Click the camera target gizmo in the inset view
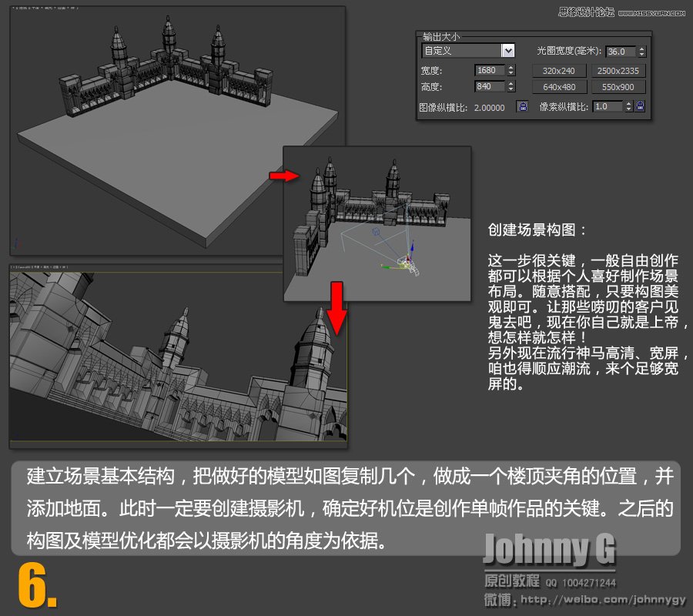 pyautogui.click(x=375, y=231)
